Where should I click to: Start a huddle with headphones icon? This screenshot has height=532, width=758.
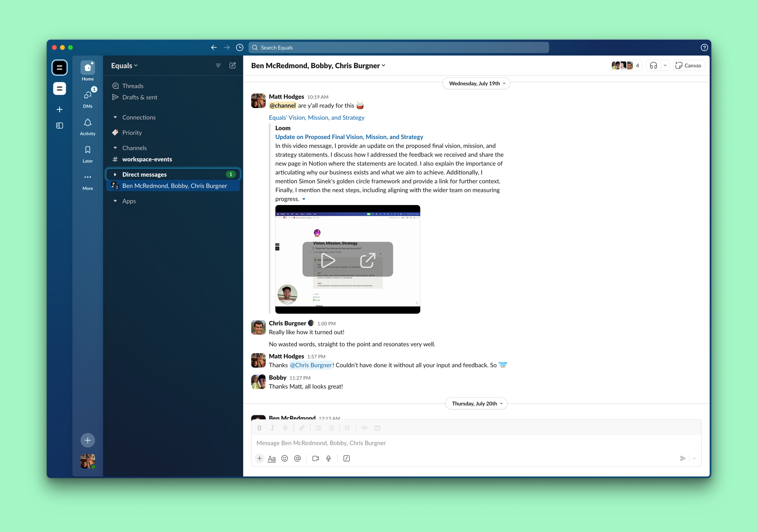pyautogui.click(x=653, y=66)
